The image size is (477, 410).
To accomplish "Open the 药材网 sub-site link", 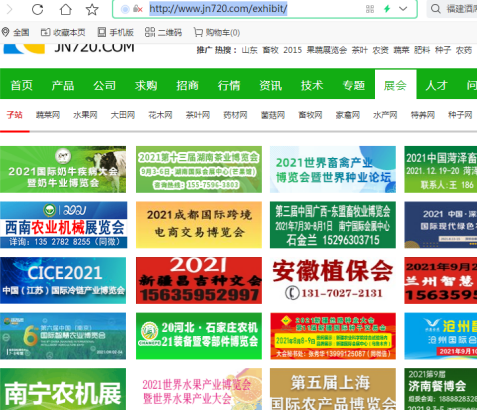I will click(235, 115).
